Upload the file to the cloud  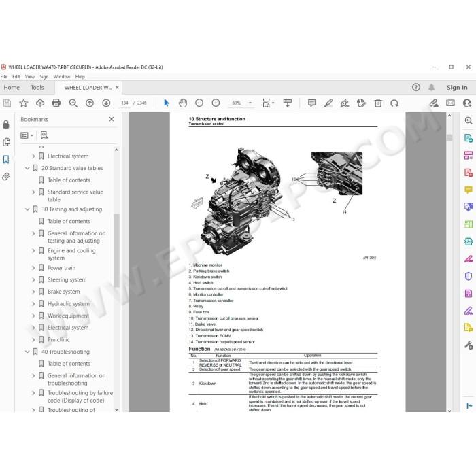(x=39, y=103)
